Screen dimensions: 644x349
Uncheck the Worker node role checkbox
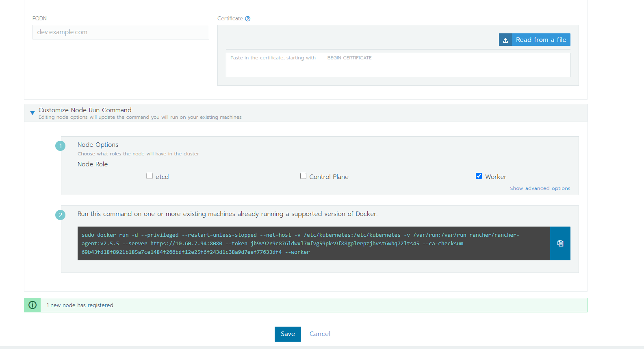[x=479, y=176]
